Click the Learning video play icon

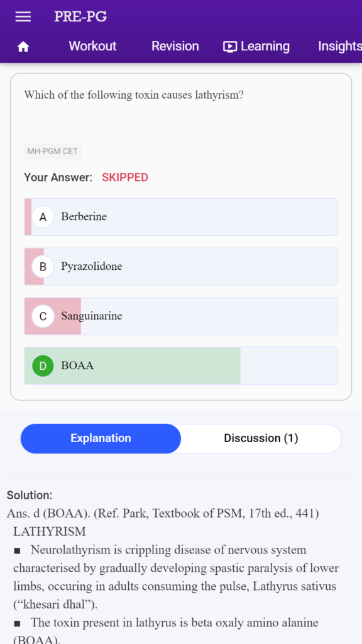pos(230,47)
